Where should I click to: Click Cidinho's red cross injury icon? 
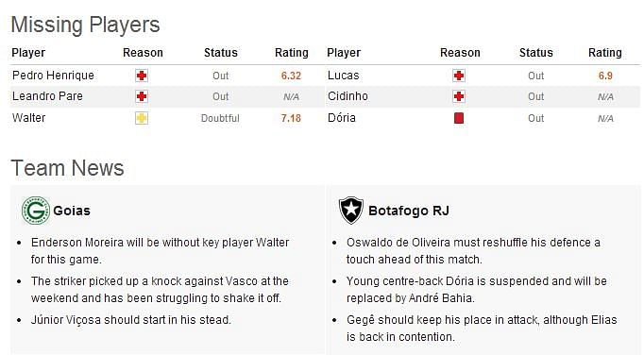pyautogui.click(x=459, y=96)
